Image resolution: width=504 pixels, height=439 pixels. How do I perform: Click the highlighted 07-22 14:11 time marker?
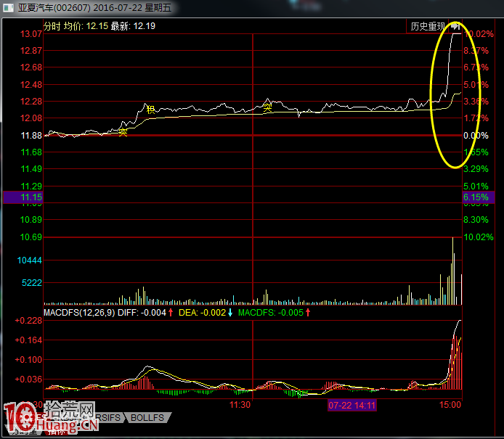click(352, 406)
